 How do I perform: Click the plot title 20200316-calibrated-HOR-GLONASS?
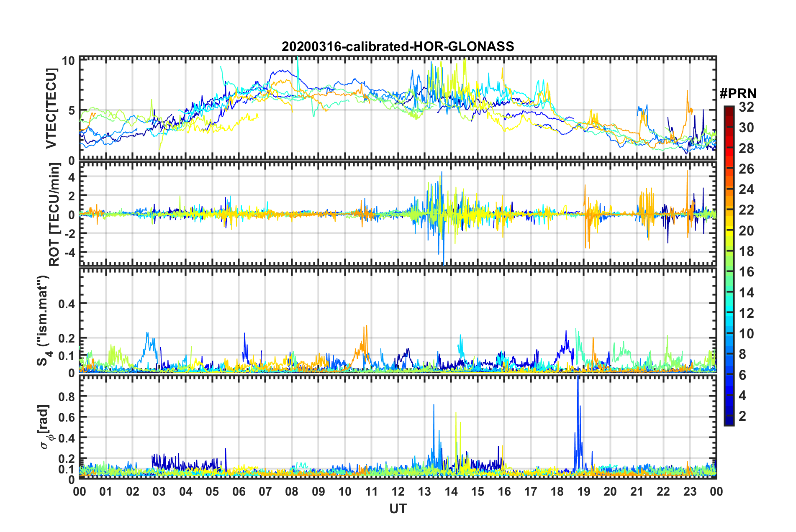tap(398, 46)
